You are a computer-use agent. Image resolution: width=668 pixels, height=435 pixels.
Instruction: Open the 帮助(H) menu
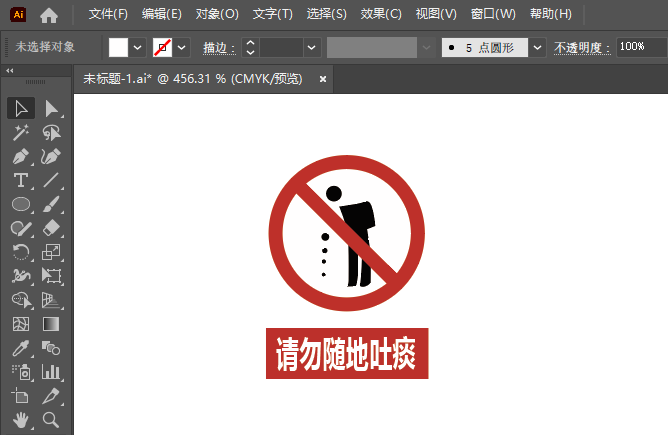[x=550, y=14]
